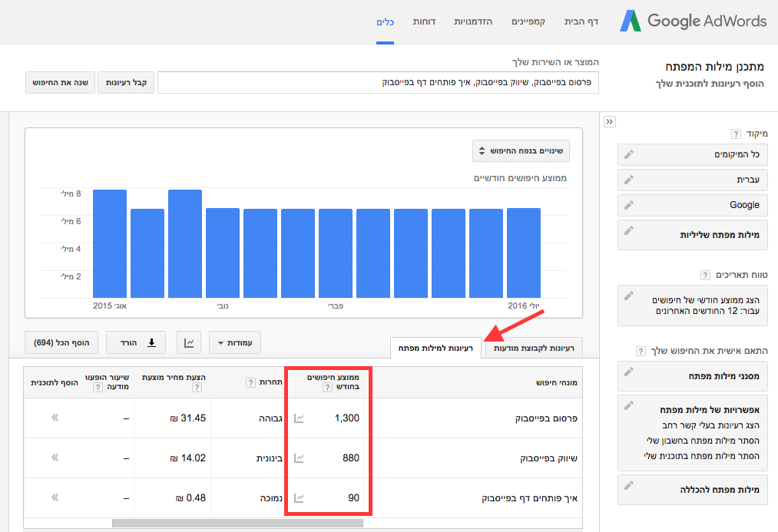The width and height of the screenshot is (778, 532).
Task: Open the דוחות tab
Action: tap(424, 21)
